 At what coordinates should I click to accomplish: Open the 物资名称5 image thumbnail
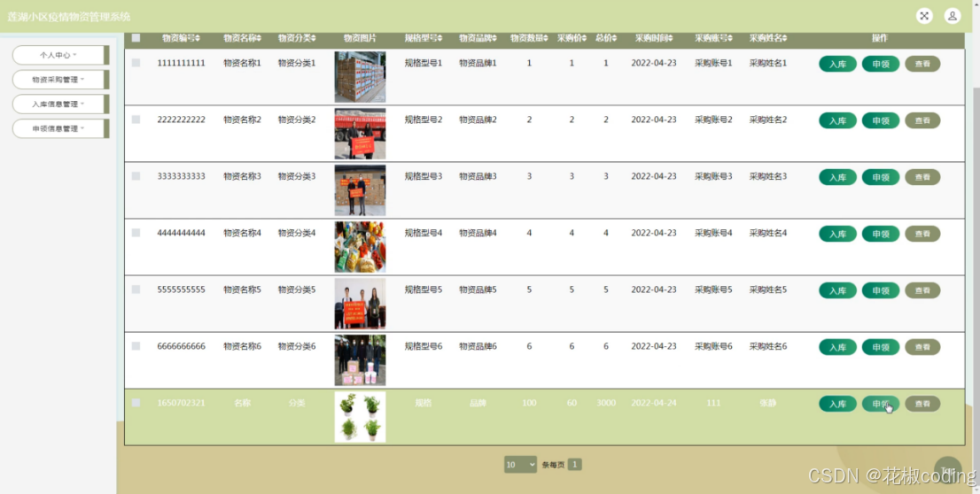(360, 304)
